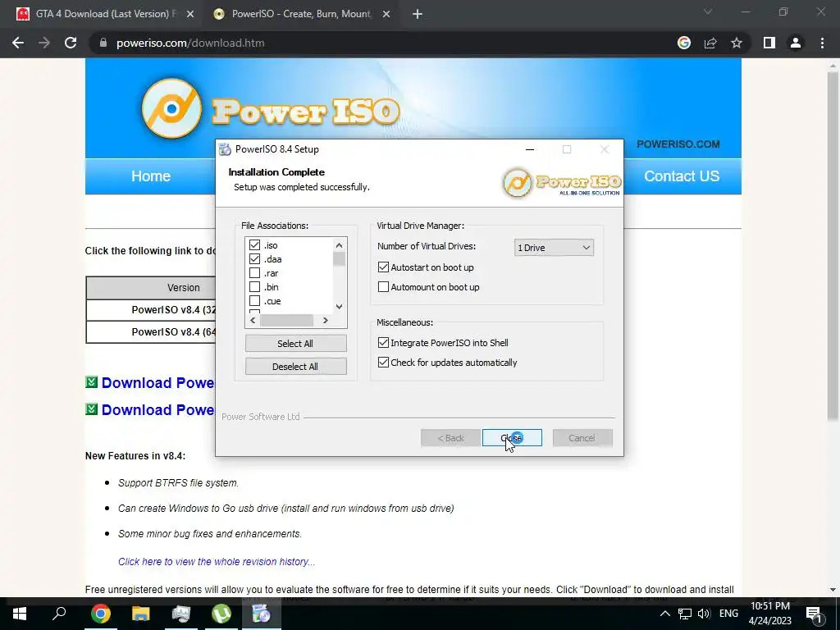Toggle Autostart on boot up
This screenshot has width=840, height=630.
(x=383, y=267)
